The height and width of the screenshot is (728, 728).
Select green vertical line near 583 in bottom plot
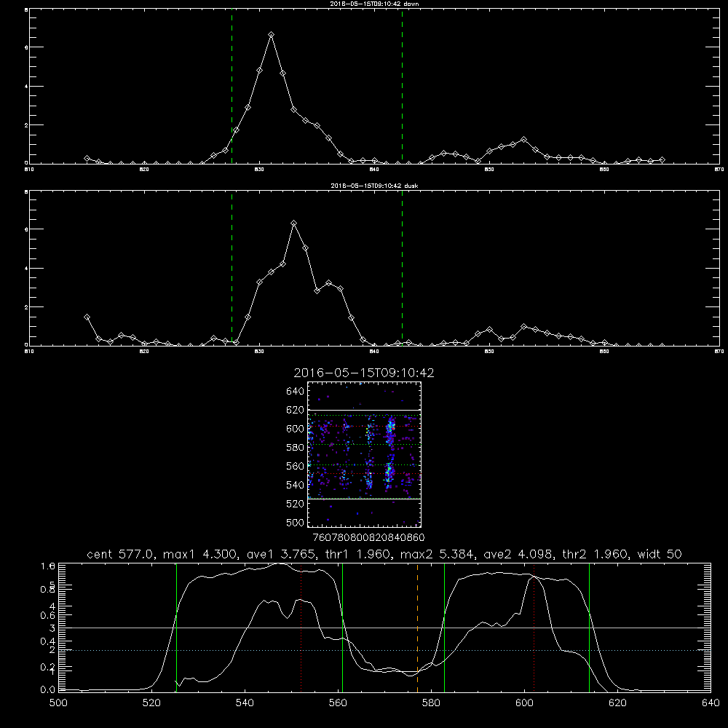coord(444,628)
